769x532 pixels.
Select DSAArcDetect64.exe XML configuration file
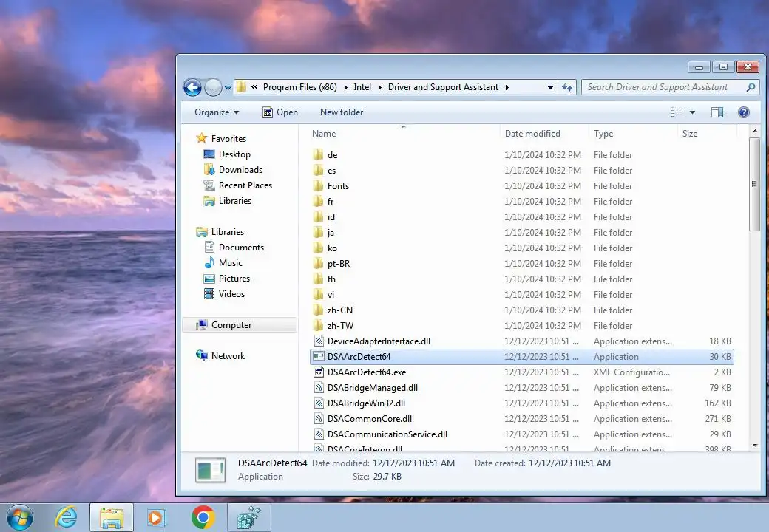coord(522,372)
